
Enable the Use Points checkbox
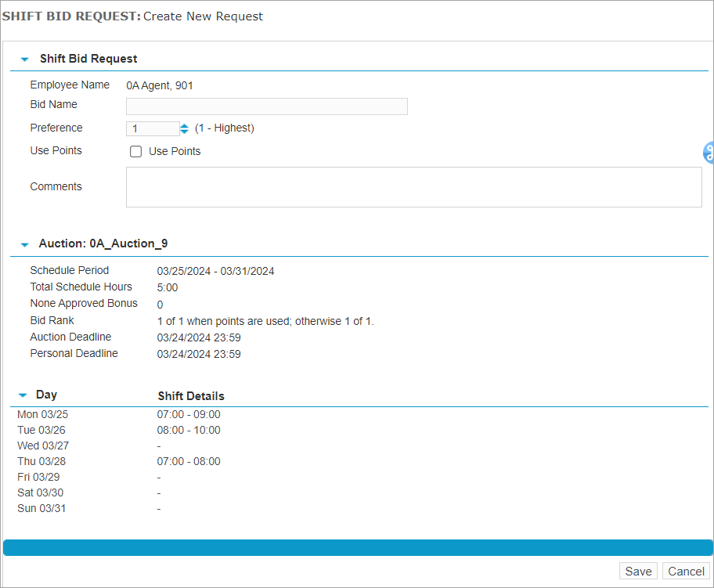(x=135, y=151)
